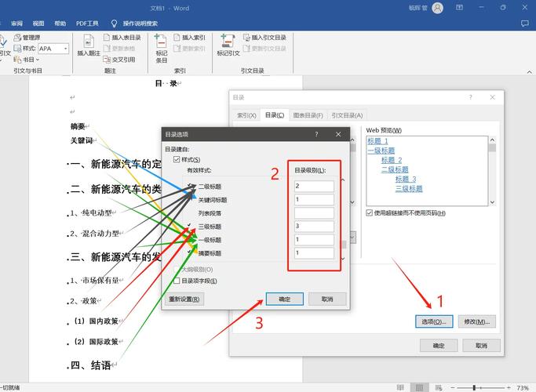Open the PDF工具 ribbon tab

click(x=87, y=24)
